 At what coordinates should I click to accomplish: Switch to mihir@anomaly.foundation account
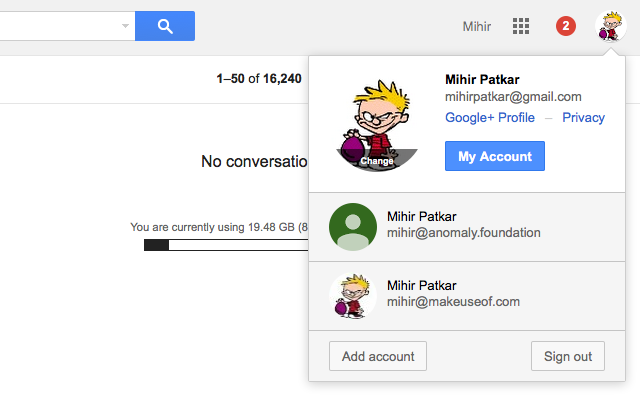pyautogui.click(x=467, y=227)
